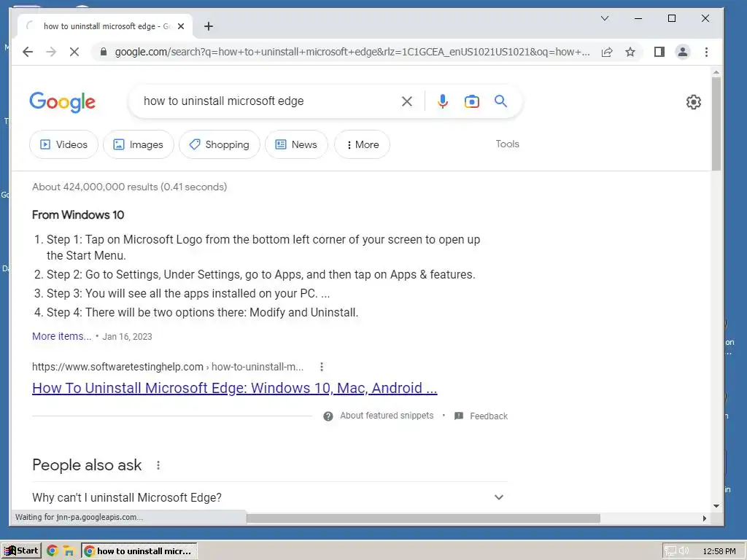Screen dimensions: 747x560
Task: Click the scroll down arrow
Action: click(x=716, y=506)
